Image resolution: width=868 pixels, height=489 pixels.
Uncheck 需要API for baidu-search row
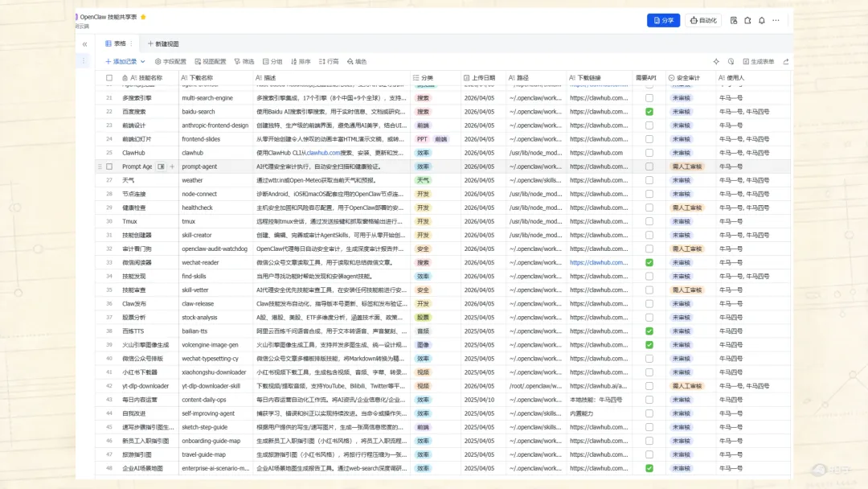click(649, 111)
